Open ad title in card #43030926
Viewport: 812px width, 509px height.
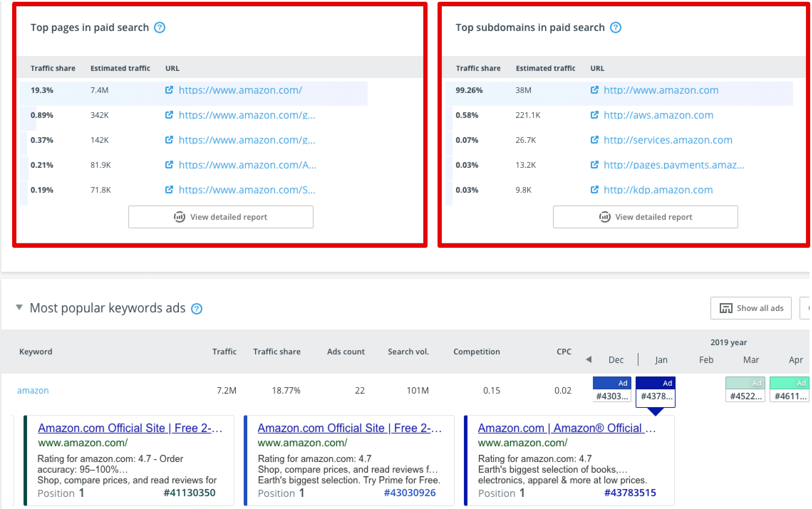click(350, 428)
